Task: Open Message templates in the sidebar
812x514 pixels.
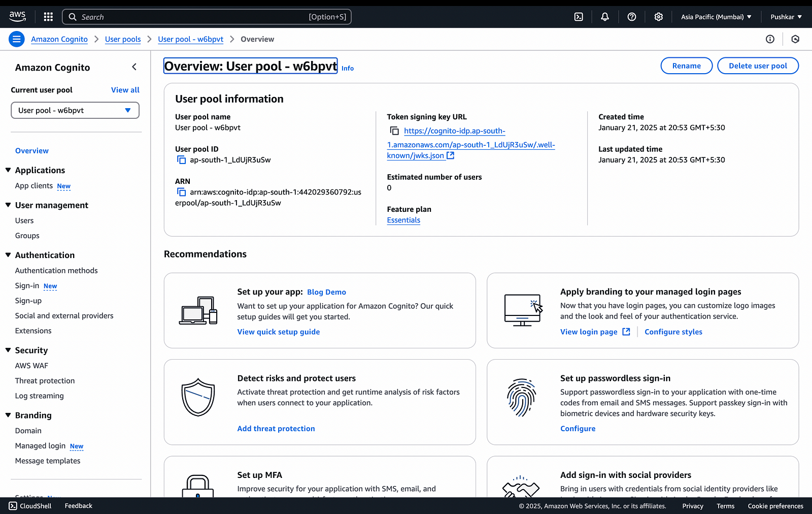Action: [x=48, y=461]
